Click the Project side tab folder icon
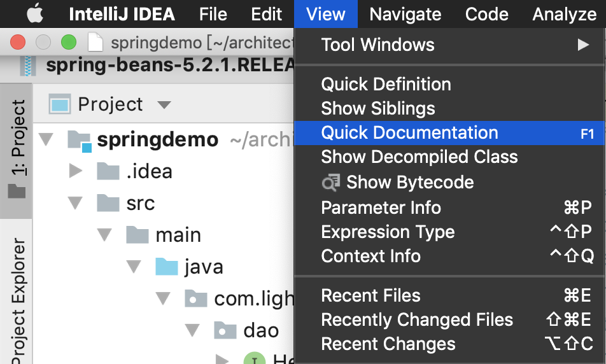This screenshot has width=606, height=364. tap(17, 191)
